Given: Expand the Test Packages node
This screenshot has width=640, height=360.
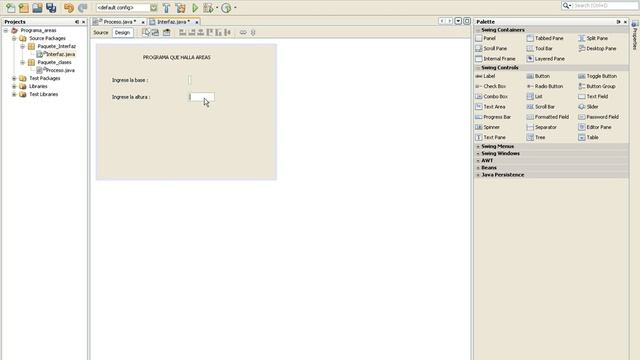Looking at the screenshot, I should tap(14, 78).
